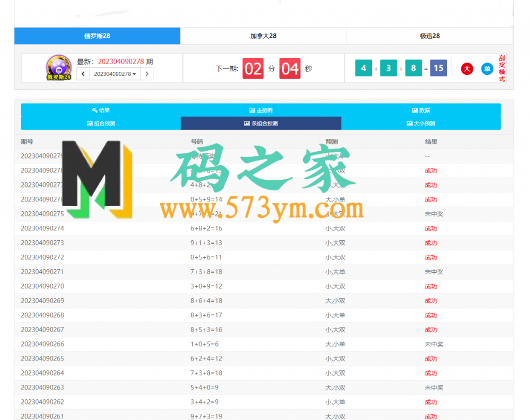Click number cell 3+4+2=9
Image resolution: width=529 pixels, height=420 pixels.
[205, 402]
